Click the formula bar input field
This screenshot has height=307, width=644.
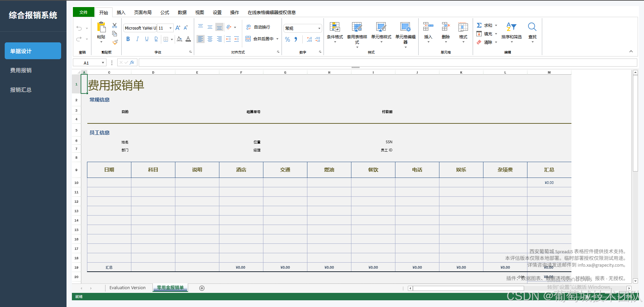pos(388,63)
